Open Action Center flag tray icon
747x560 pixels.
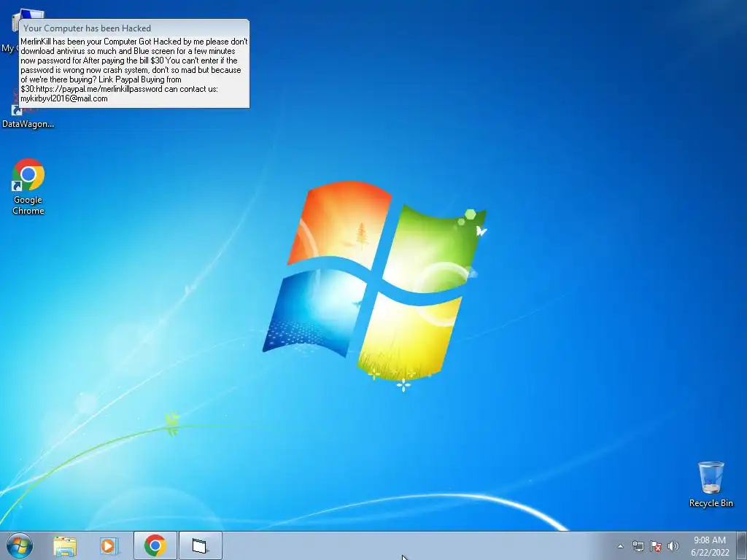point(656,546)
